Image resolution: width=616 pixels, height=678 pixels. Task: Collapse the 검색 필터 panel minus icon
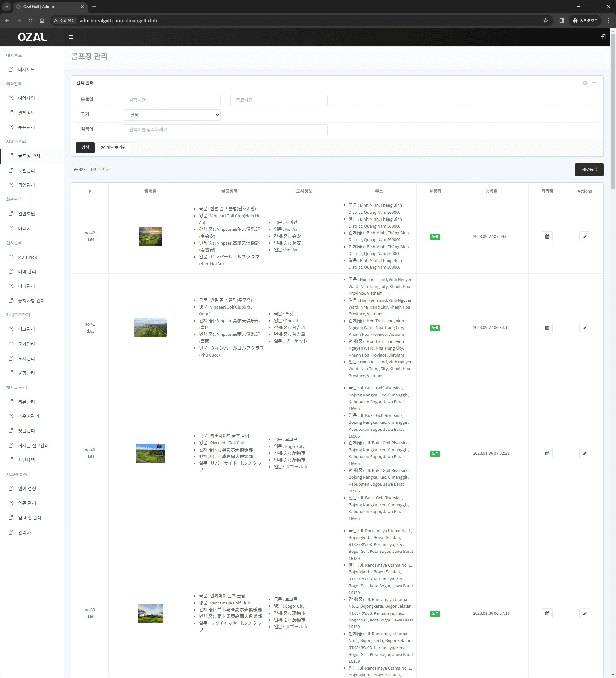(594, 83)
